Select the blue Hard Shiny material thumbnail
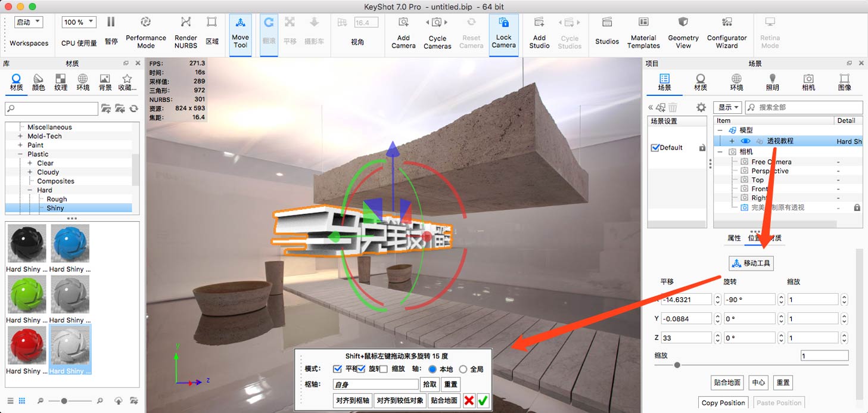 [70, 244]
